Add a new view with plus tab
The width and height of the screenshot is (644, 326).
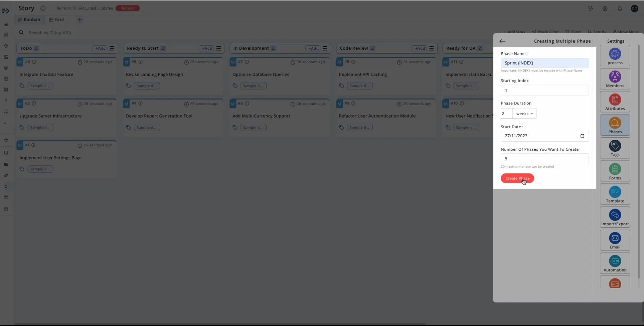tap(79, 20)
